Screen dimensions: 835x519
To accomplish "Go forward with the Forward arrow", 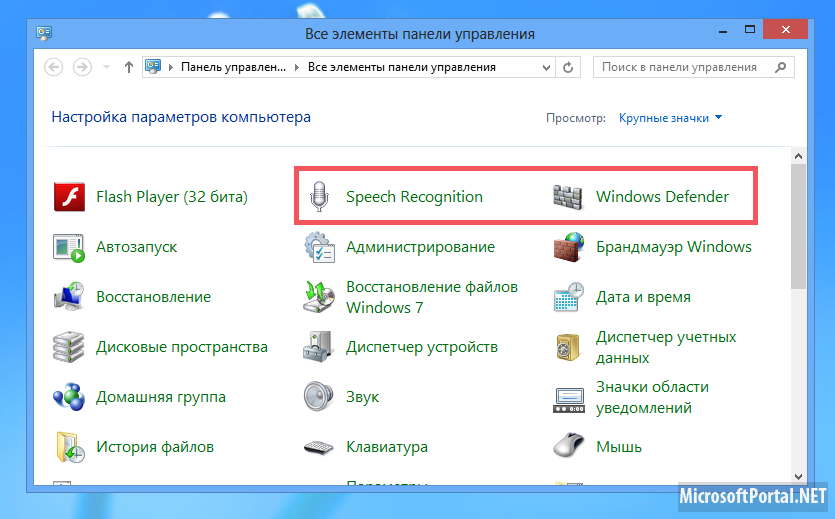I will [82, 67].
